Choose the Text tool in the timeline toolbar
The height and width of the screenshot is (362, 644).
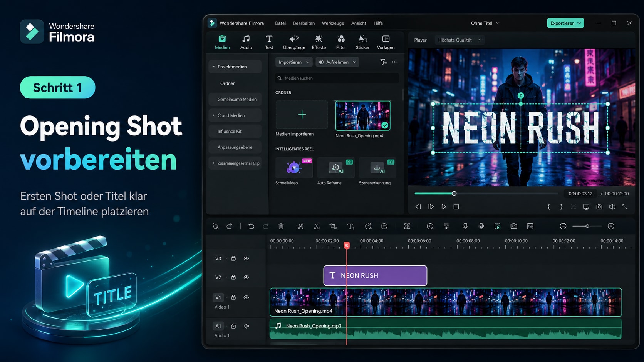[351, 226]
